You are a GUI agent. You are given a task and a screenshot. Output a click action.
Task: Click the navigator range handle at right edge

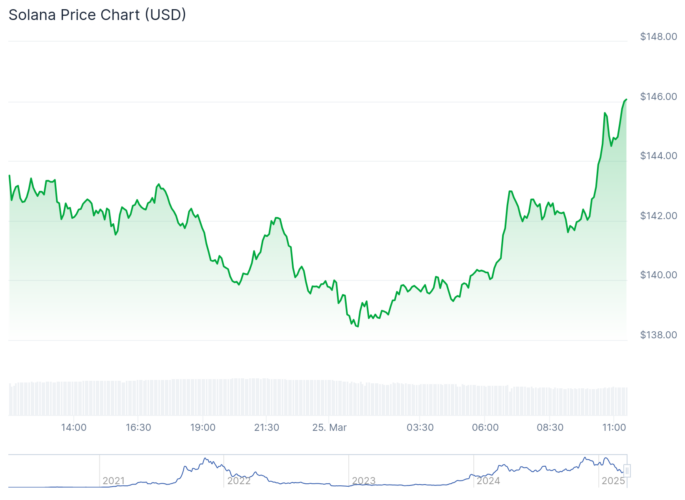(x=627, y=471)
